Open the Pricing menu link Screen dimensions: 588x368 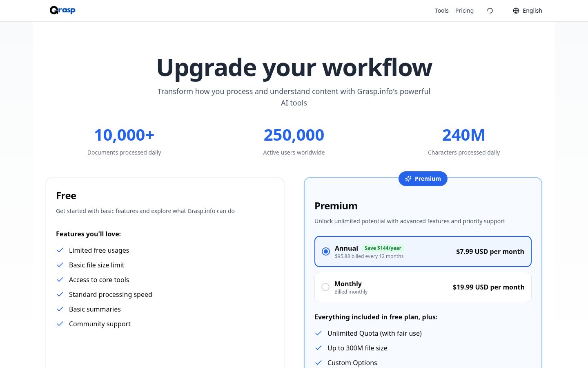point(464,11)
